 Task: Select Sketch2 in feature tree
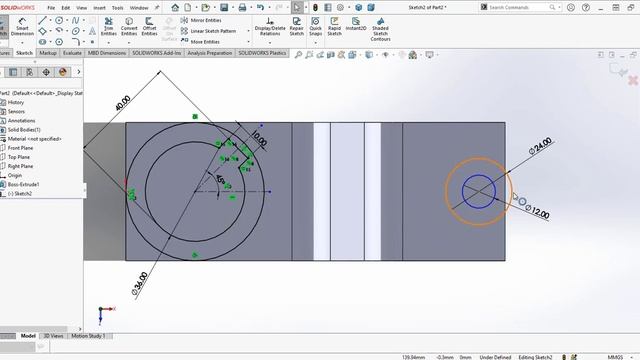coord(20,193)
